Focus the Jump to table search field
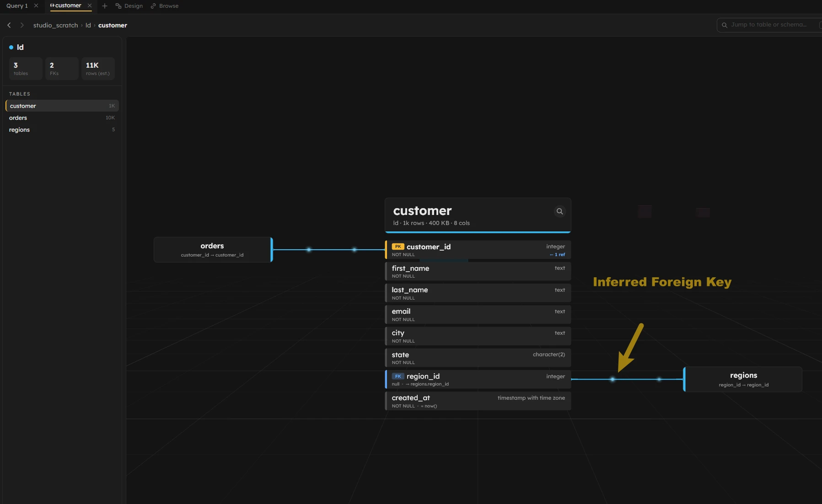Viewport: 822px width, 504px height. 769,25
